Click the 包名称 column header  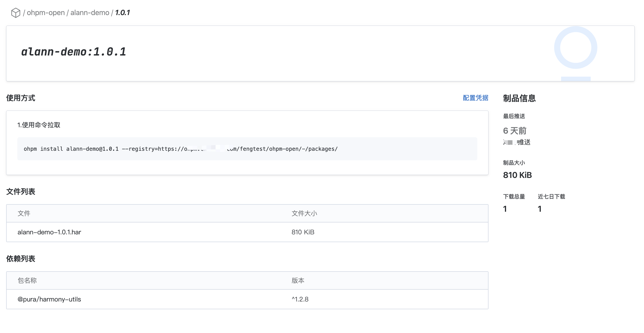(x=27, y=280)
